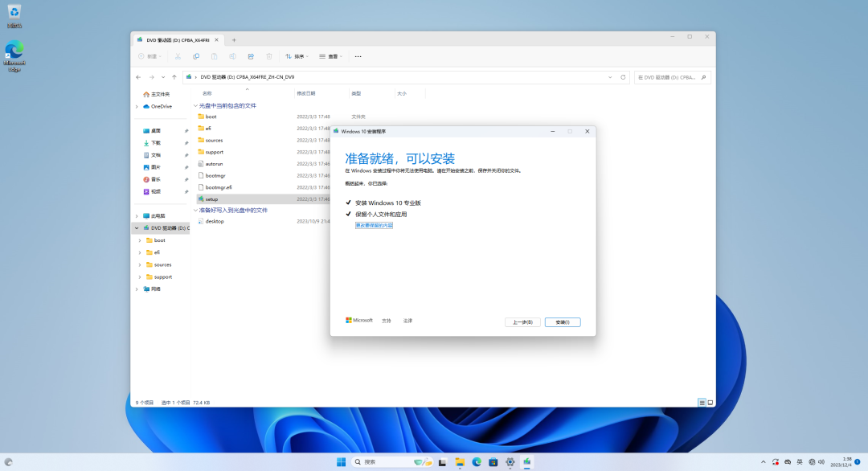Open Task View on the taskbar
The width and height of the screenshot is (868, 471).
click(x=442, y=462)
